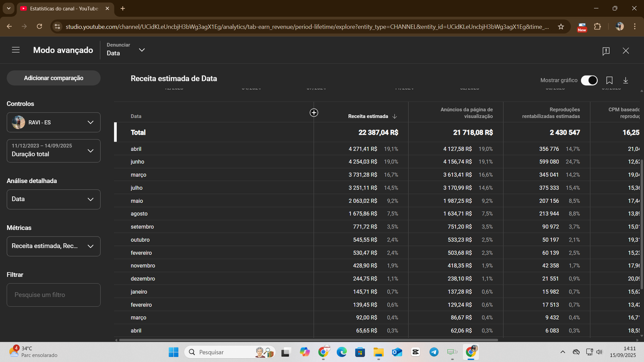644x362 pixels.
Task: Sort by the Receita estimada column header
Action: tap(368, 116)
